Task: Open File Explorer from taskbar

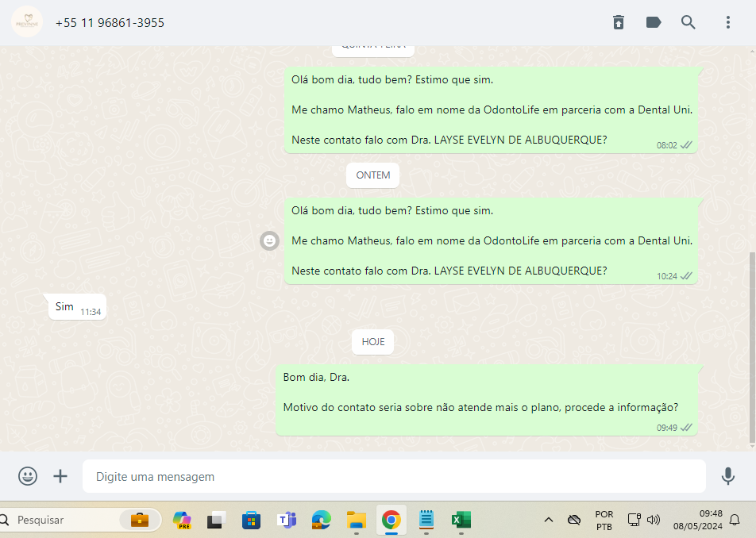Action: 357,520
